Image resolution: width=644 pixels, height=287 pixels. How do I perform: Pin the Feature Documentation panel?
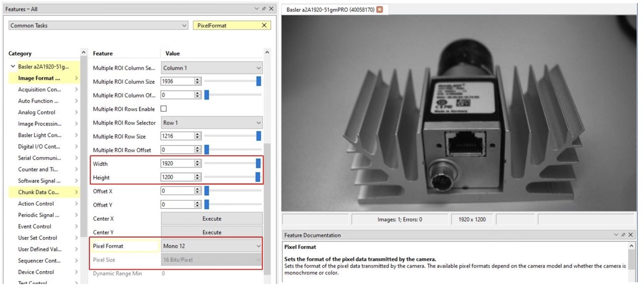click(x=623, y=235)
